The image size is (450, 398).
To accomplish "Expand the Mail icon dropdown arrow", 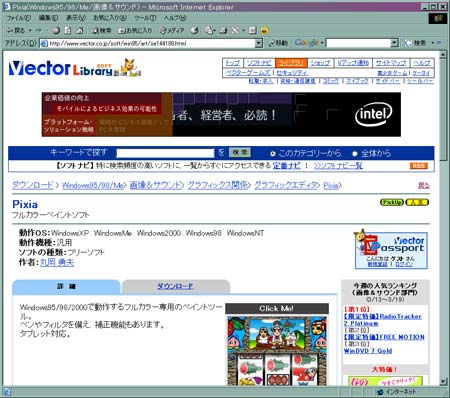I will point(214,31).
